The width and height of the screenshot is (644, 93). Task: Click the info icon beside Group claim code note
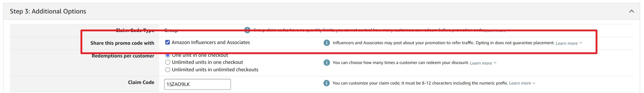[247, 30]
